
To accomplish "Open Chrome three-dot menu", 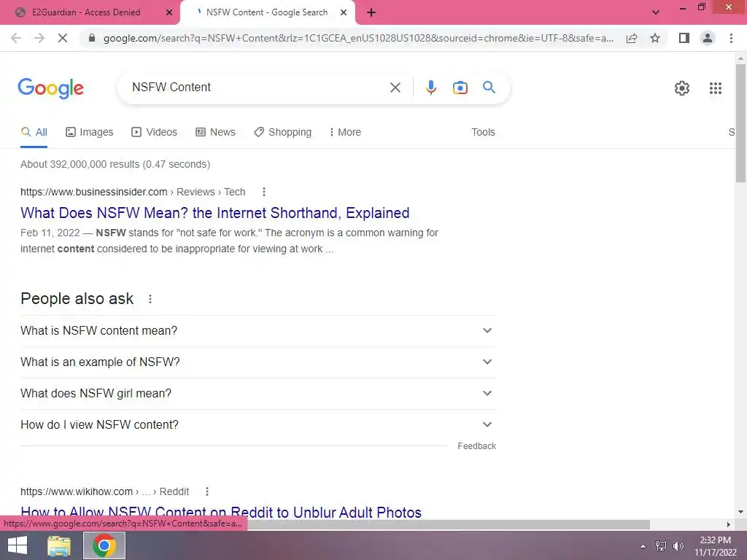I will (731, 38).
